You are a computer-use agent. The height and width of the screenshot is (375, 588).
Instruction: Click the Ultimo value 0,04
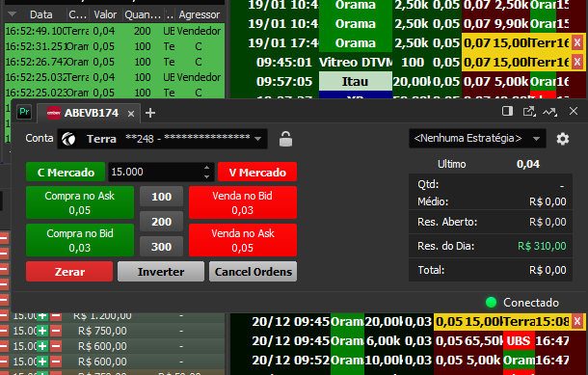click(528, 164)
